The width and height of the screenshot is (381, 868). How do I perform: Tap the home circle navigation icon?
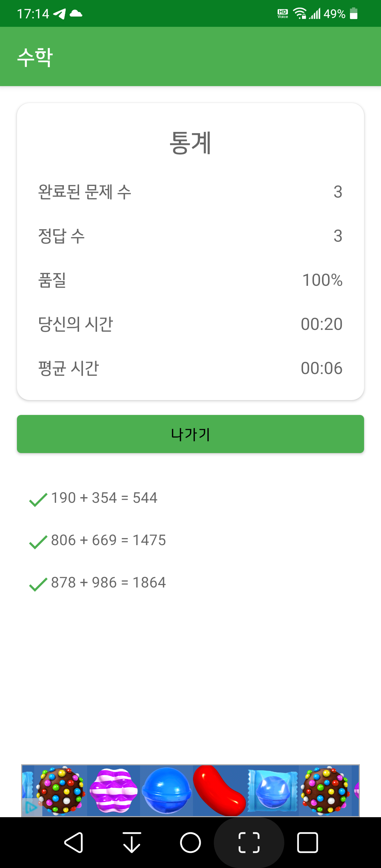(190, 843)
